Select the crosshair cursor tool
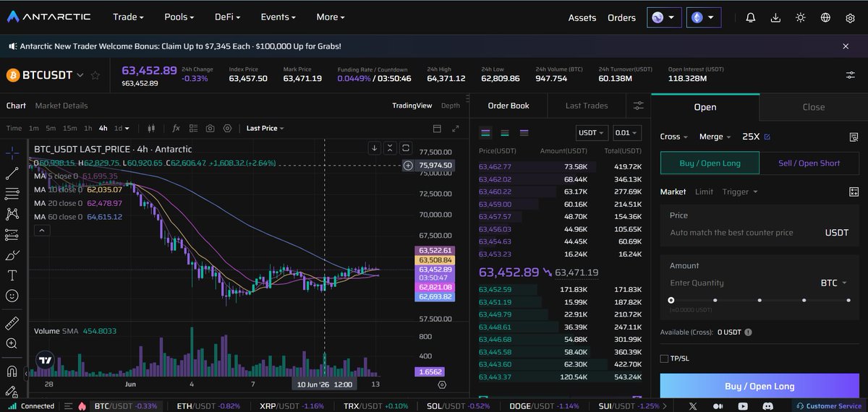 (12, 153)
